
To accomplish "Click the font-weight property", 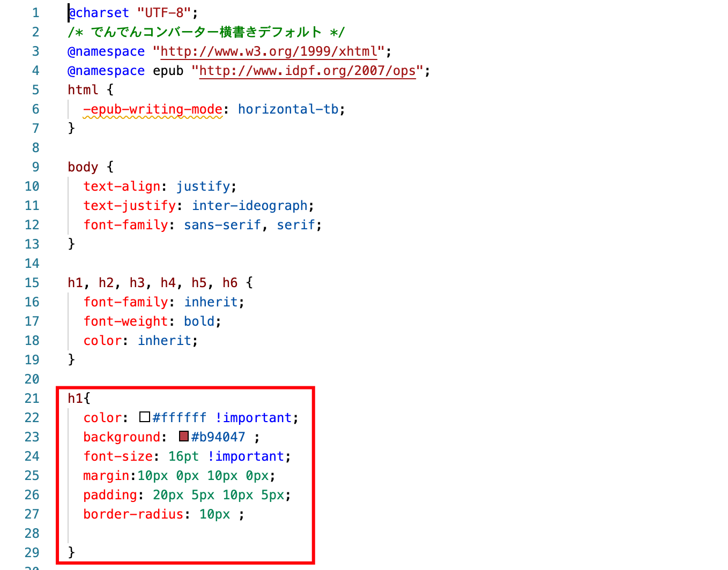I will 125,321.
